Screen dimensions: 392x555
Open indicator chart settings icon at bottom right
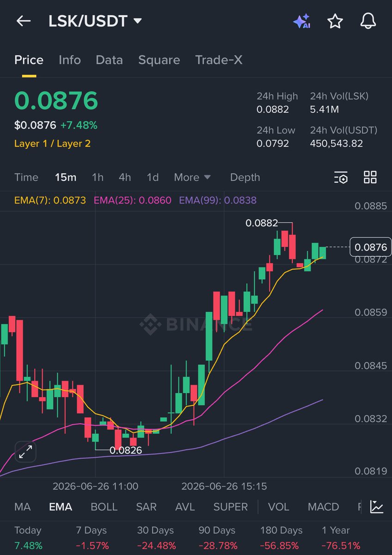pos(377,507)
